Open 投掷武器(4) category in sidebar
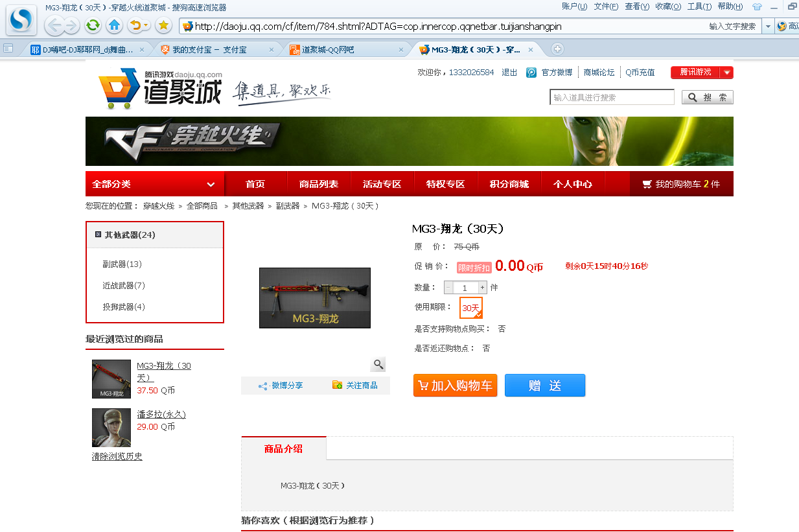 124,307
